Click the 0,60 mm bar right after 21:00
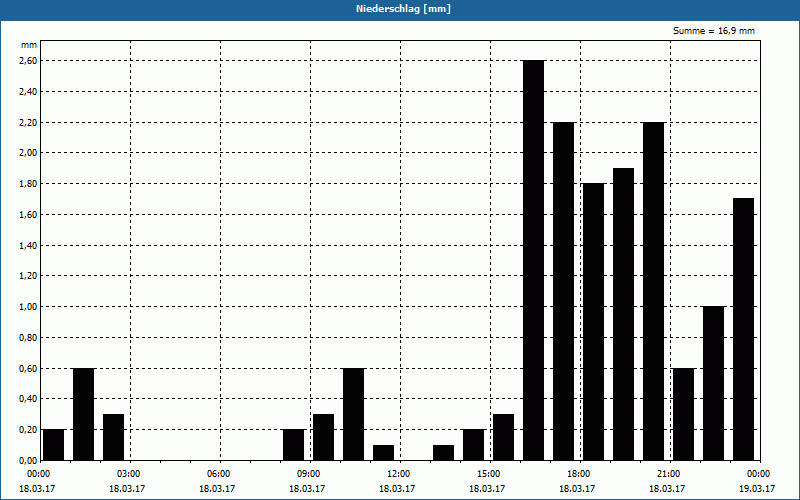 pos(684,414)
